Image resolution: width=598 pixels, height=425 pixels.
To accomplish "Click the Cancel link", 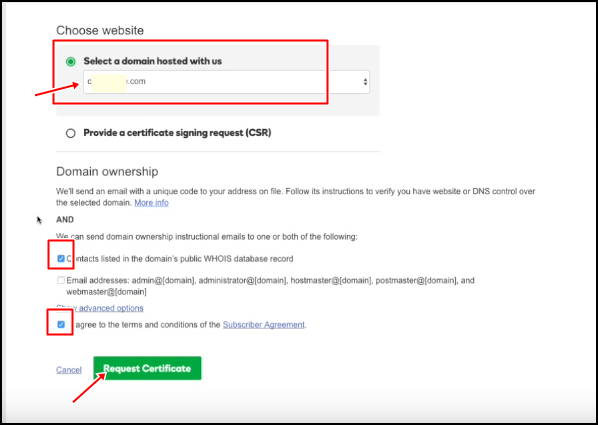I will coord(69,370).
